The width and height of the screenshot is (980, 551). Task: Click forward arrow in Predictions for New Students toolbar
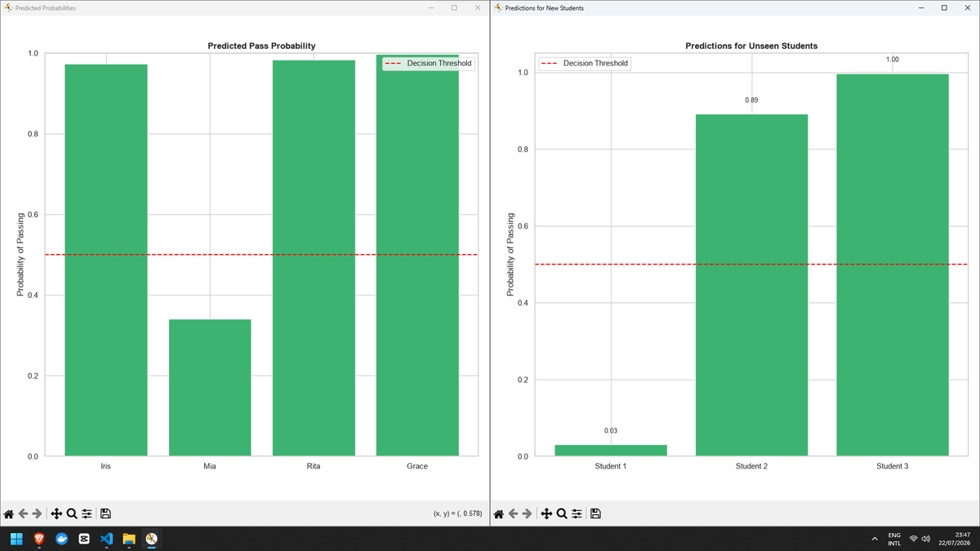tap(528, 513)
